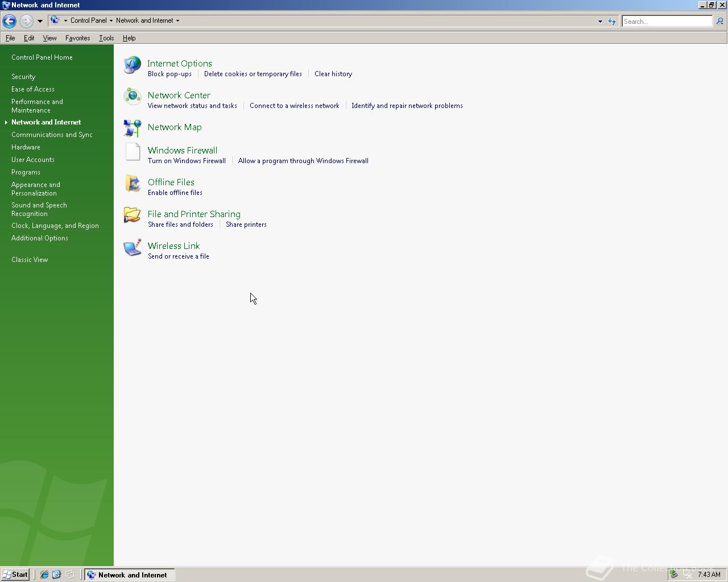Click Turn on Windows Firewall link
Viewport: 728px width, 582px height.
(187, 161)
